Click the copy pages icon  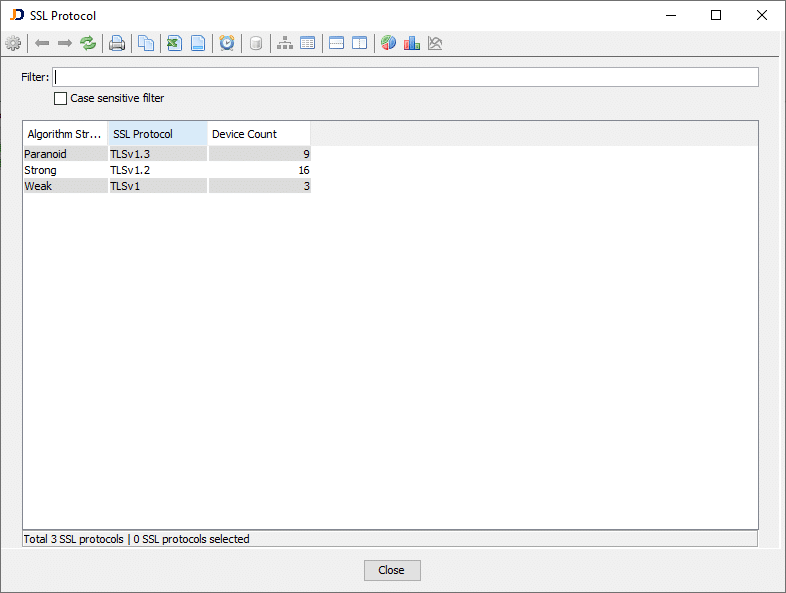pyautogui.click(x=146, y=43)
